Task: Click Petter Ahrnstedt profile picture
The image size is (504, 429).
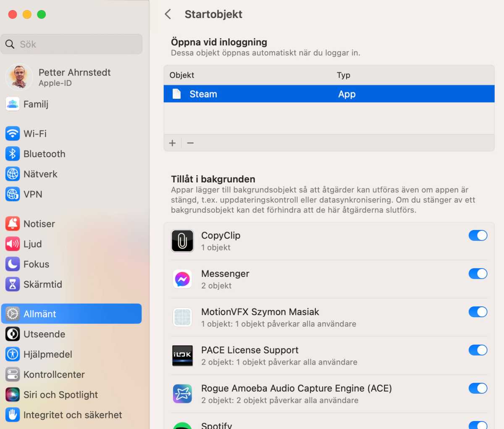Action: click(19, 77)
